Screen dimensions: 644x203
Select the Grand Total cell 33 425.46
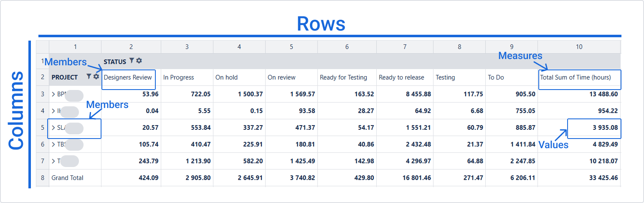tap(579, 178)
